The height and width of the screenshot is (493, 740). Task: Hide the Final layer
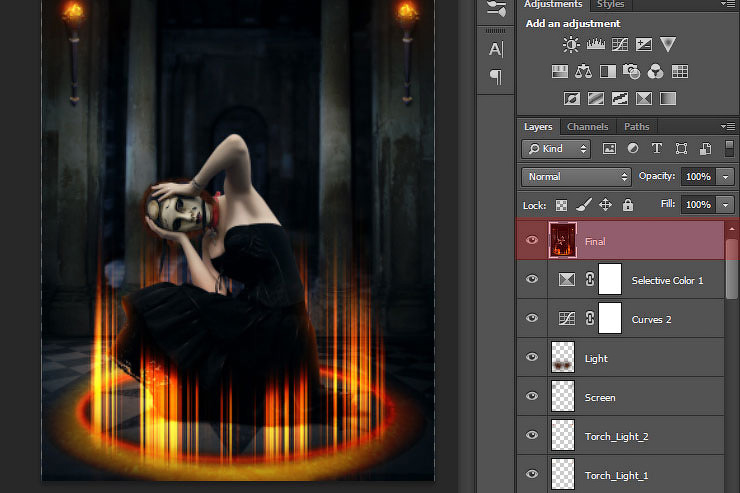532,241
